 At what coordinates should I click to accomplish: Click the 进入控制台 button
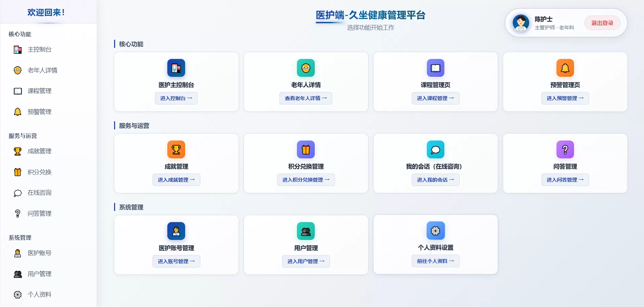176,98
